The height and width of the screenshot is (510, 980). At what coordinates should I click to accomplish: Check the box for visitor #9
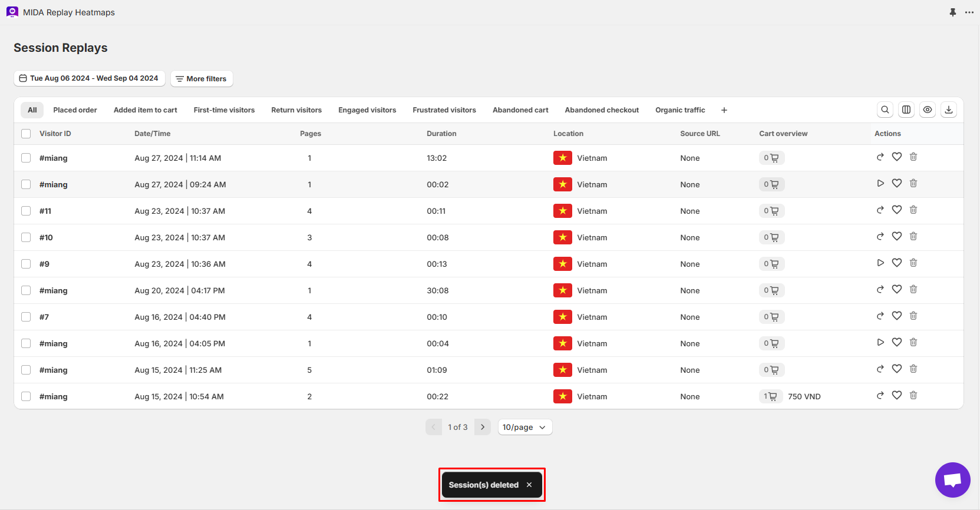click(26, 264)
